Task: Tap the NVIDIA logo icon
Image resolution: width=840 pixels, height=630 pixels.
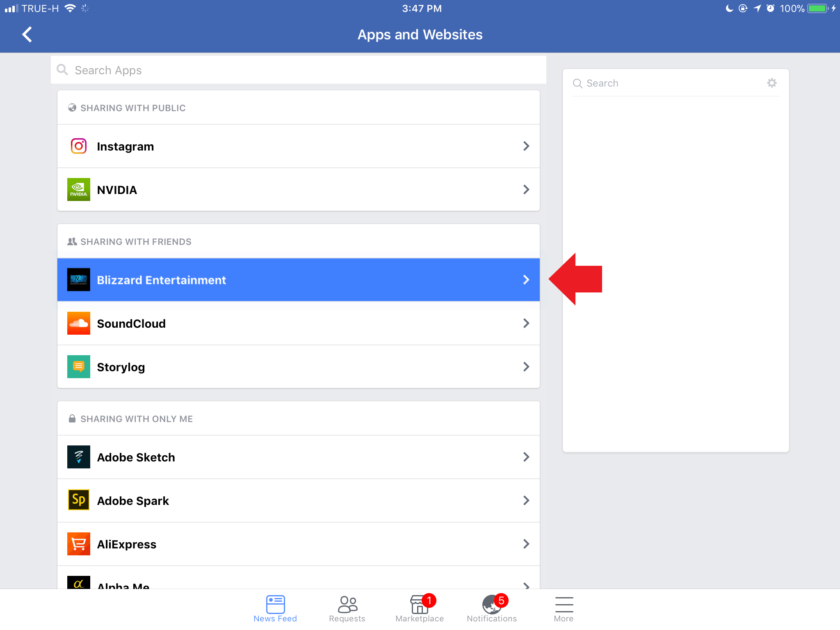Action: [78, 189]
